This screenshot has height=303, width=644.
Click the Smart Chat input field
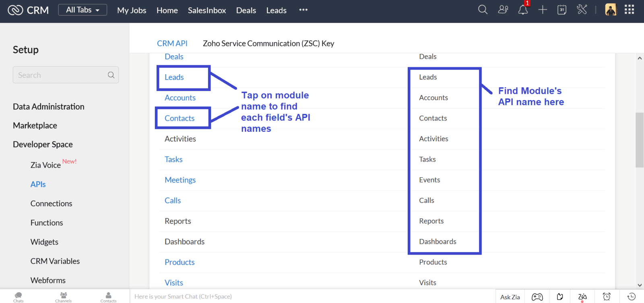pos(312,297)
